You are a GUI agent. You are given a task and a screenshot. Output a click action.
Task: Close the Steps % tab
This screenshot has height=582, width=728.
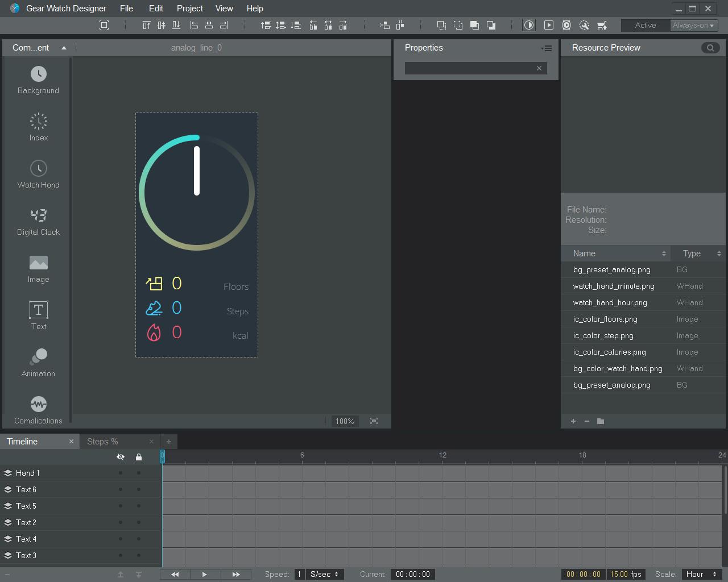[151, 442]
